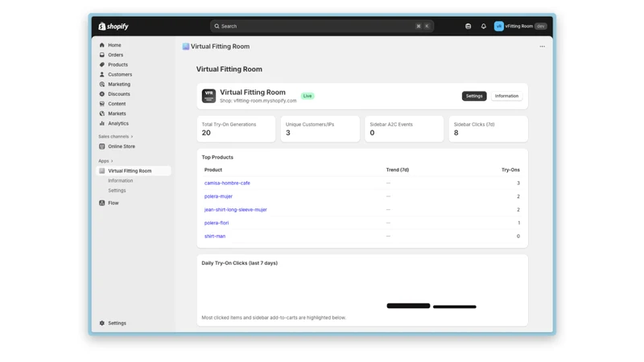The width and height of the screenshot is (644, 362).
Task: Click the Products tag icon
Action: click(102, 65)
